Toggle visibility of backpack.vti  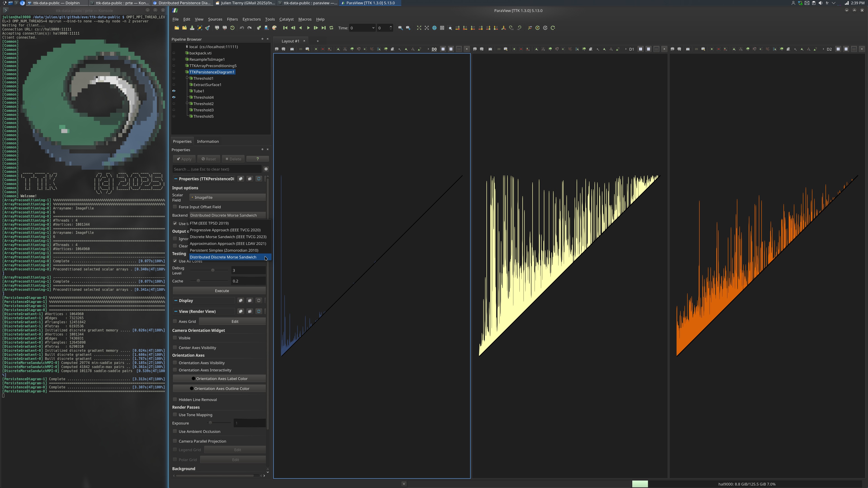click(x=174, y=53)
